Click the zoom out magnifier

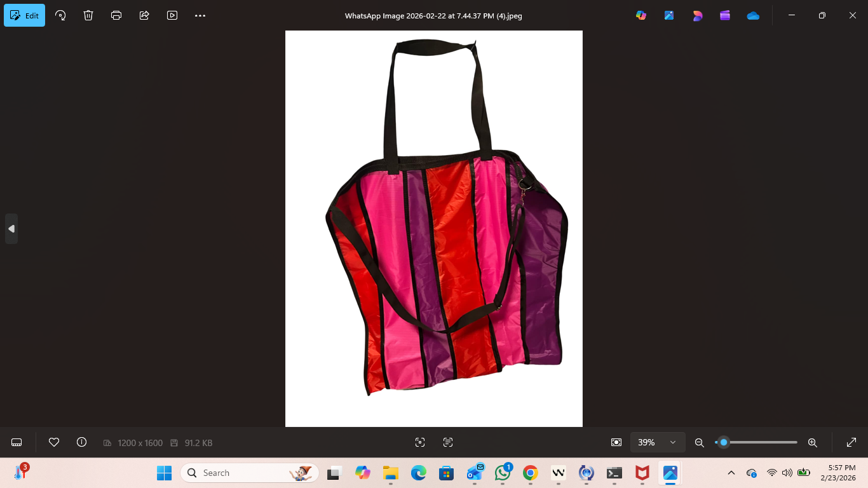click(x=700, y=442)
